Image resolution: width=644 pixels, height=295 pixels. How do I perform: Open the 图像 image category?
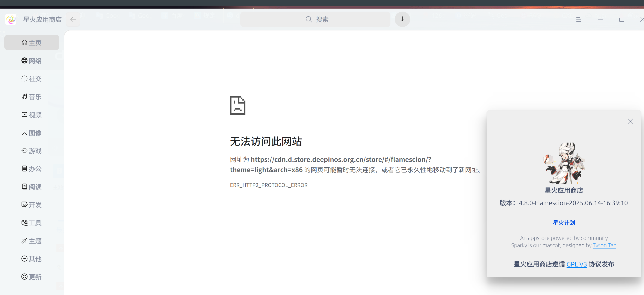[32, 133]
